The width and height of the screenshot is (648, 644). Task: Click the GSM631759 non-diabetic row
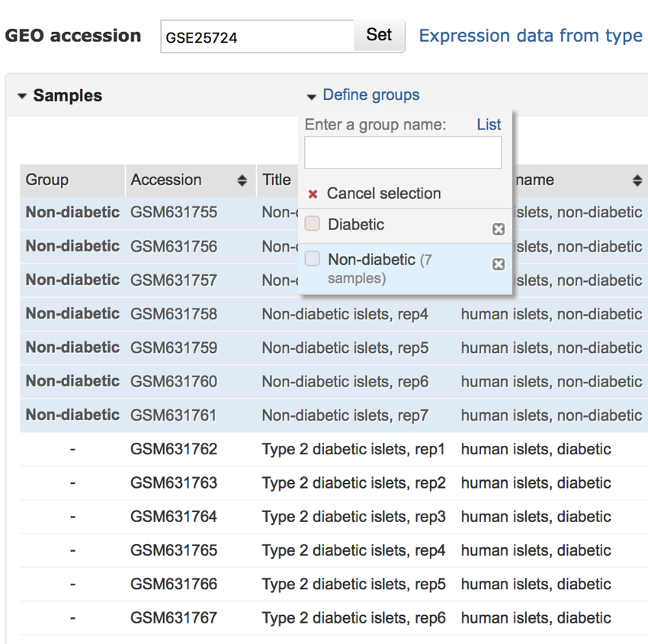pyautogui.click(x=174, y=348)
